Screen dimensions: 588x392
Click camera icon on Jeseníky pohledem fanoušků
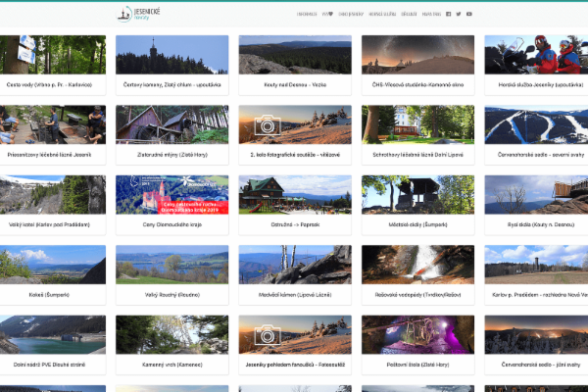[268, 334]
